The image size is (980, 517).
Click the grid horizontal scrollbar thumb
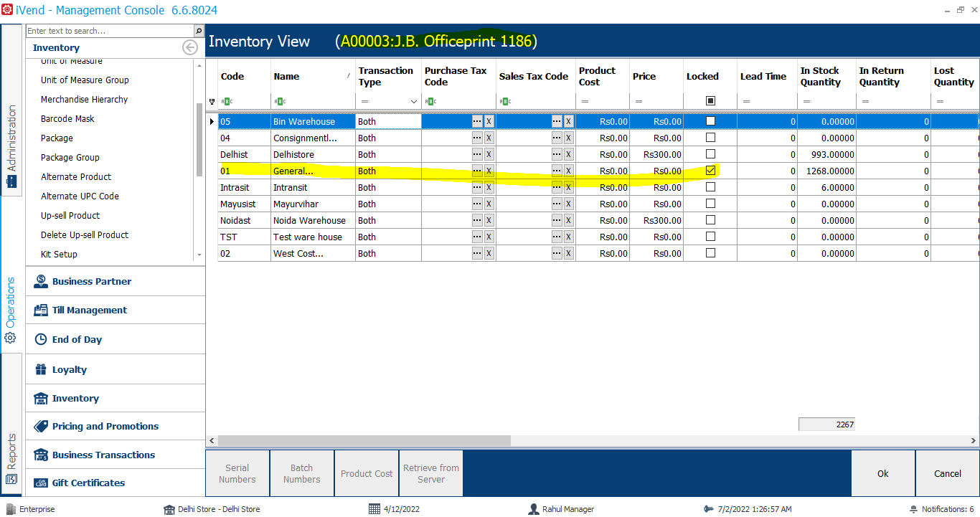pyautogui.click(x=364, y=440)
